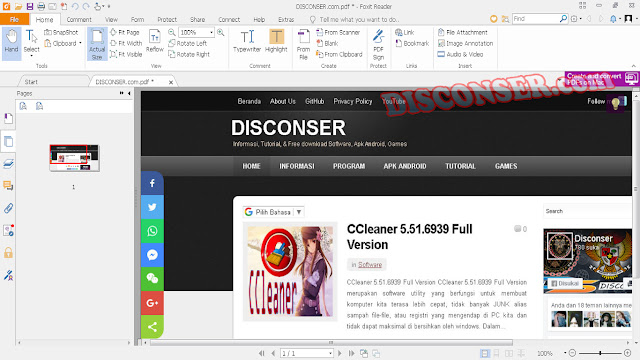This screenshot has width=640, height=360.
Task: Save the document with save icon
Action: pyautogui.click(x=30, y=7)
